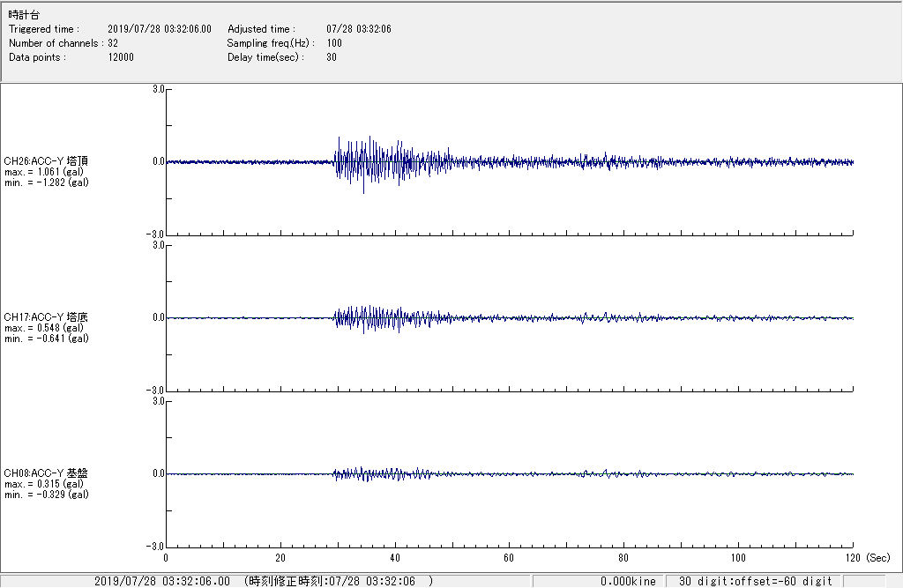Click the Delay time value 30

[x=331, y=57]
